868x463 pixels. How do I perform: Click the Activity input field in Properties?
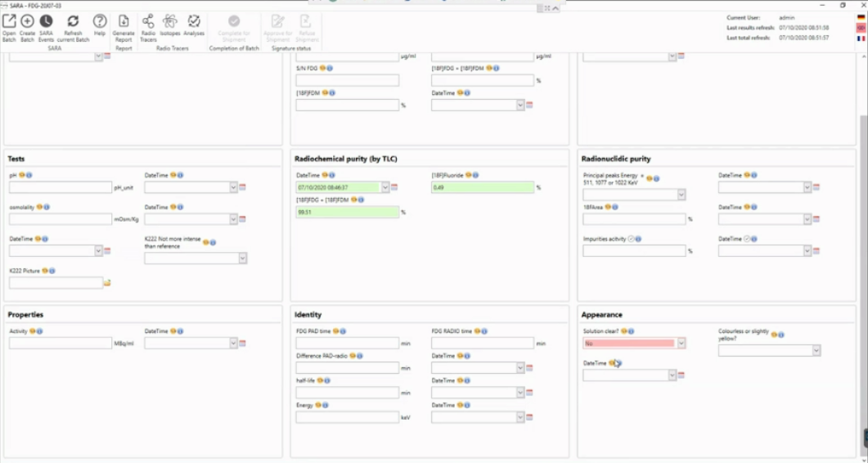(61, 344)
